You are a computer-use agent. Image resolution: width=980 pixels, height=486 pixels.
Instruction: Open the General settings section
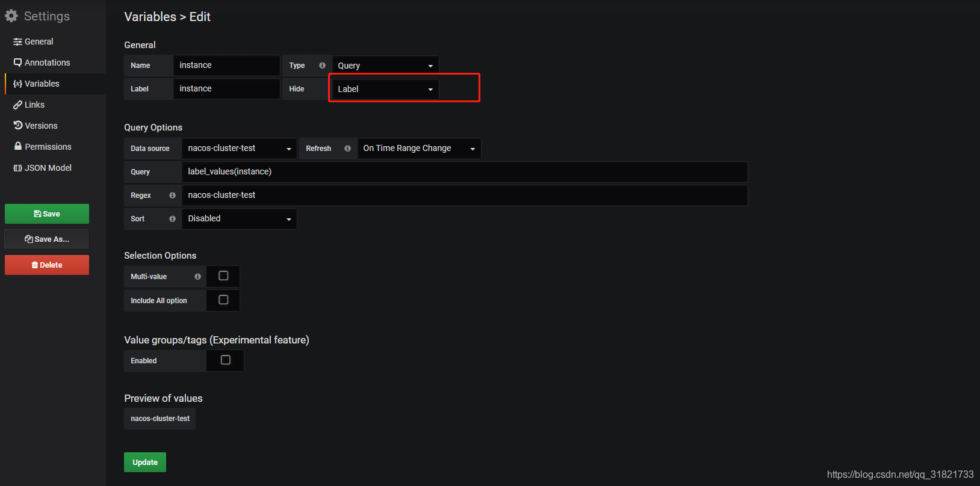[33, 42]
